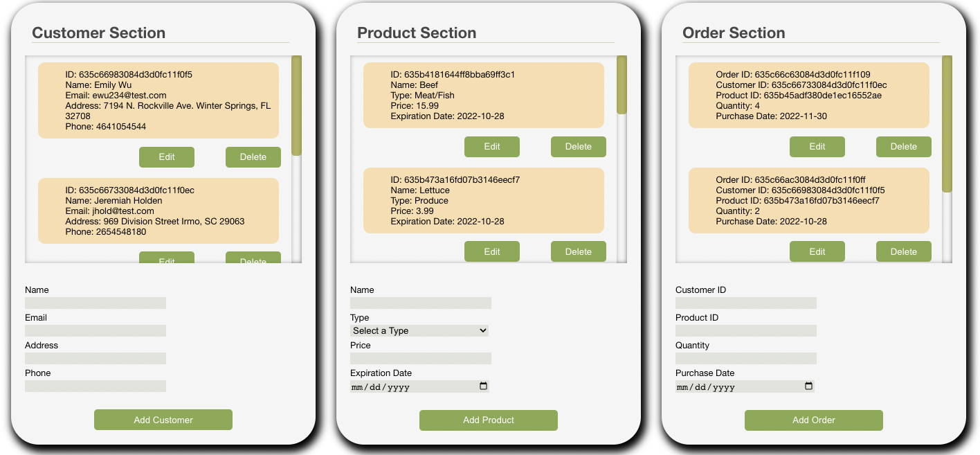Delete order with quantity 2
Viewport: 980px width, 455px height.
tap(904, 251)
